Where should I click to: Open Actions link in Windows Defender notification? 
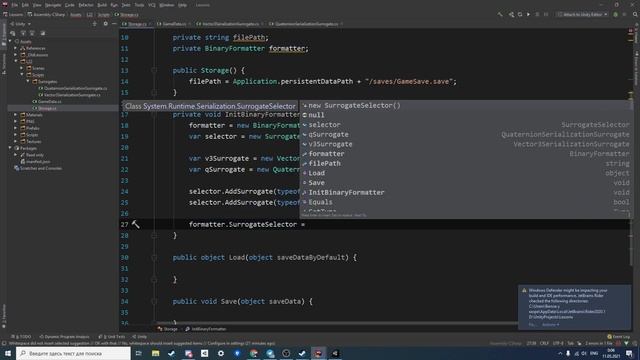coord(550,325)
